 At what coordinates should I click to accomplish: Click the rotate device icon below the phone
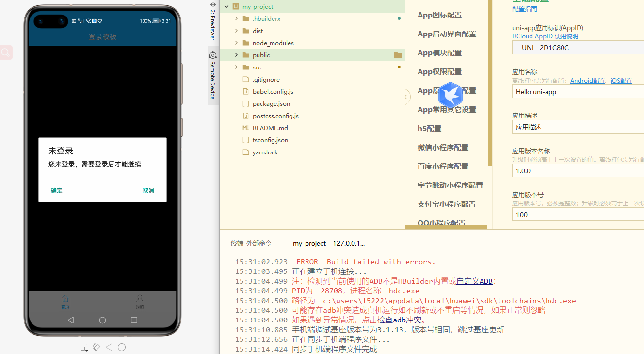[x=96, y=347]
